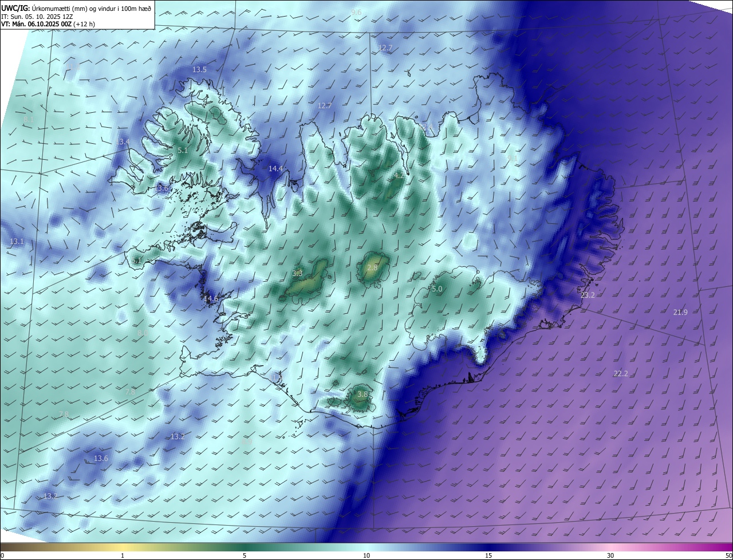Select the 3.3 glacier value label
This screenshot has width=733, height=560.
tap(297, 274)
